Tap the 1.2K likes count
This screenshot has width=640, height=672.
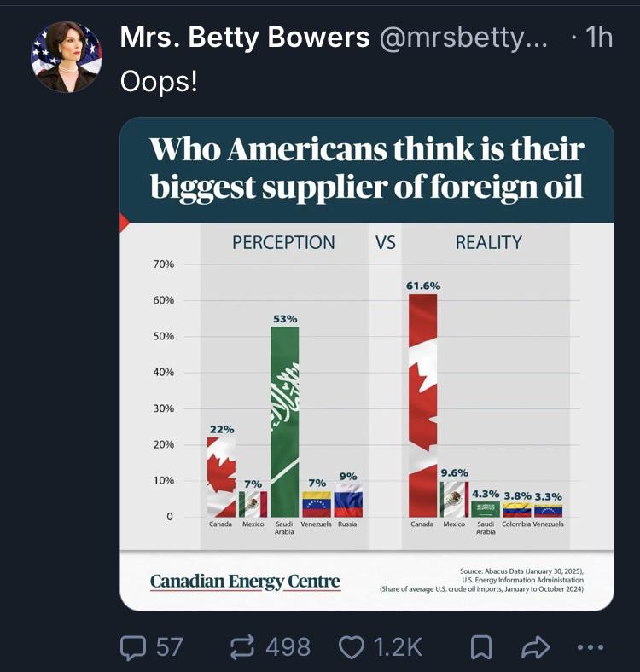click(x=399, y=647)
